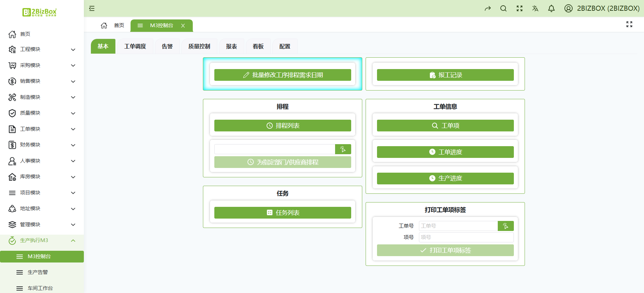Screen dimensions: 644x293
Task: Collapse the sidebar with the menu-fold icon
Action: 92,8
